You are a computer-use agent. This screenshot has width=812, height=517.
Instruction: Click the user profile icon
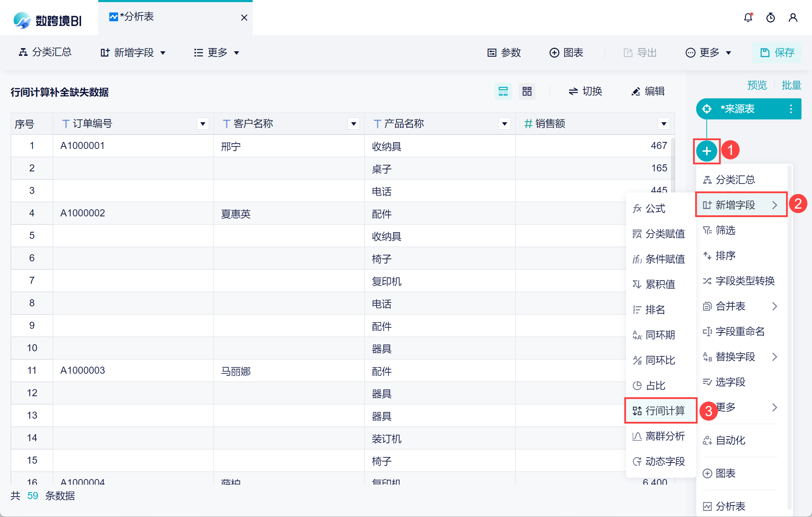tap(793, 18)
